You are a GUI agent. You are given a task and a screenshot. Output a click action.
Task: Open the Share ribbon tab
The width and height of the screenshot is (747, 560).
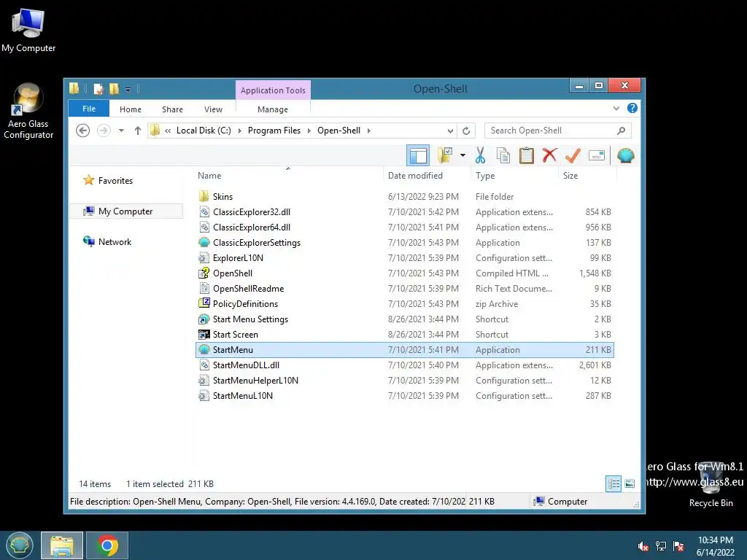point(172,109)
